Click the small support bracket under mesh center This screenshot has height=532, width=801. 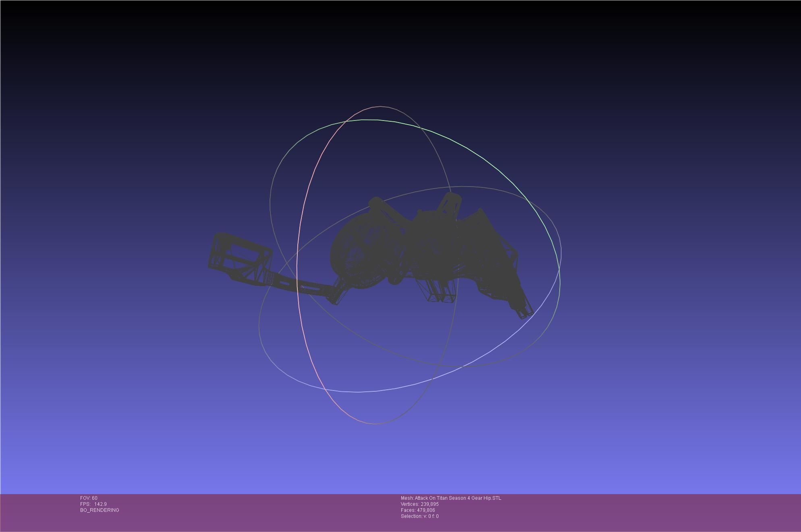click(x=441, y=292)
